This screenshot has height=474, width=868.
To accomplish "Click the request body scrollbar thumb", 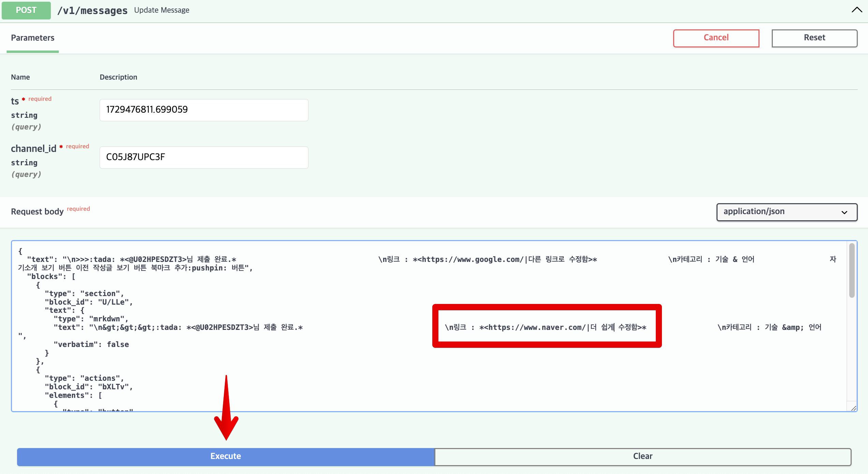I will (x=852, y=270).
